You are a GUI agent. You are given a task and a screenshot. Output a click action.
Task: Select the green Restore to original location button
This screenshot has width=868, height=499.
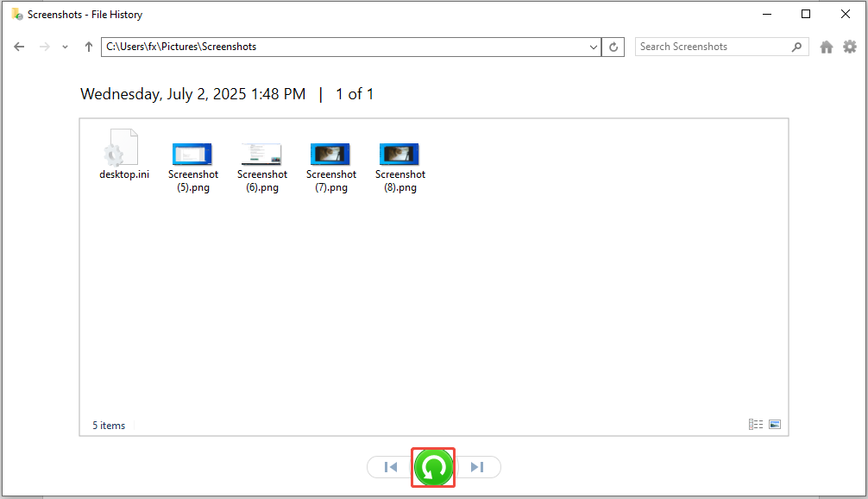[433, 466]
